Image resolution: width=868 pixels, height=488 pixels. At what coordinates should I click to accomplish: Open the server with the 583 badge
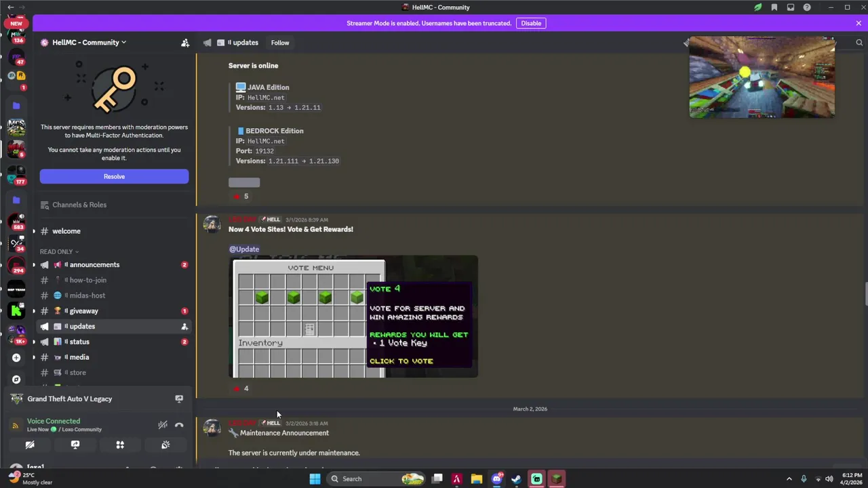[16, 222]
